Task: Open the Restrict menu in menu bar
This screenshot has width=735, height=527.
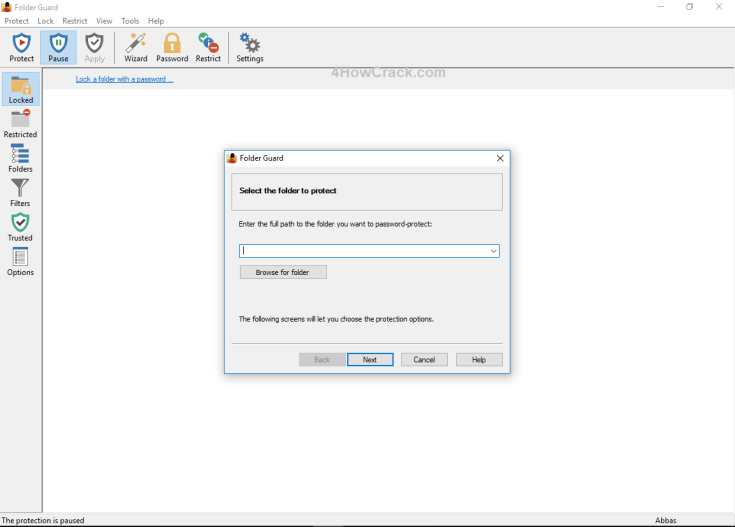Action: click(75, 21)
